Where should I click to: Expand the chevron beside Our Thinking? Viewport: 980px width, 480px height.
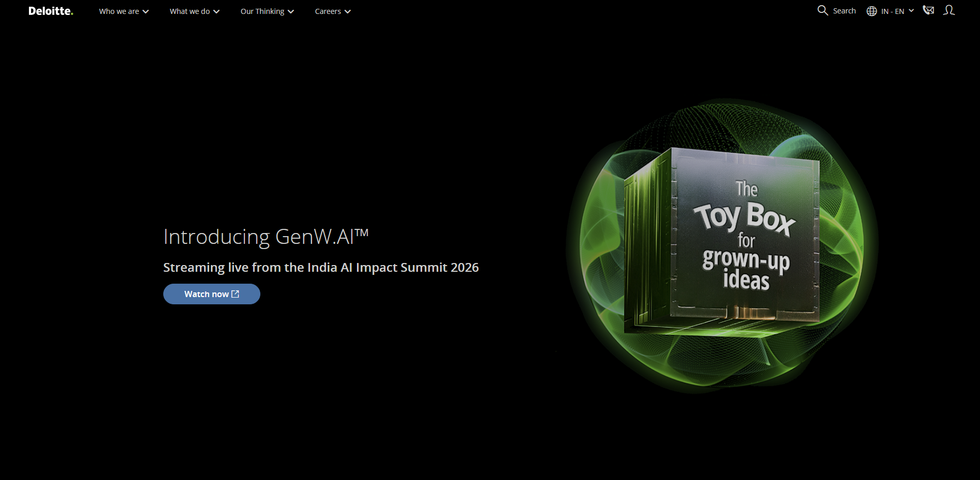pos(291,12)
